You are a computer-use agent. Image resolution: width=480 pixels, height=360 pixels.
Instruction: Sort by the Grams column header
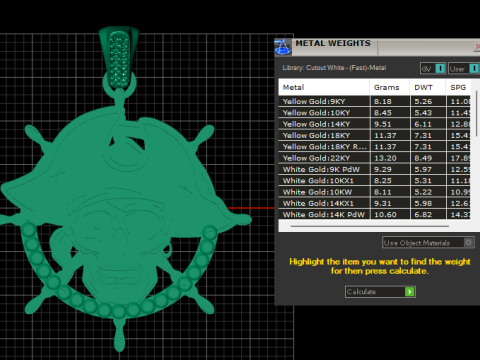(390, 87)
